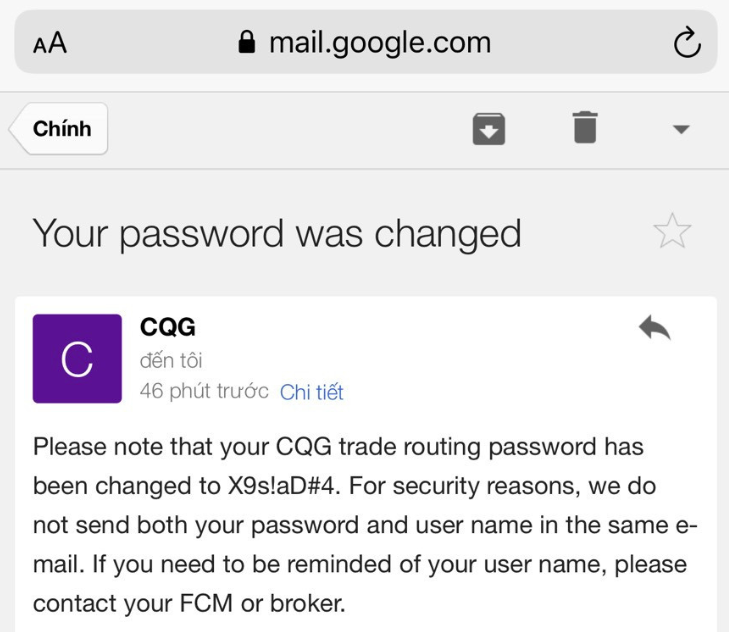Viewport: 729px width, 632px height.
Task: Click the "contact your FCM or broker" line
Action: pos(189,603)
